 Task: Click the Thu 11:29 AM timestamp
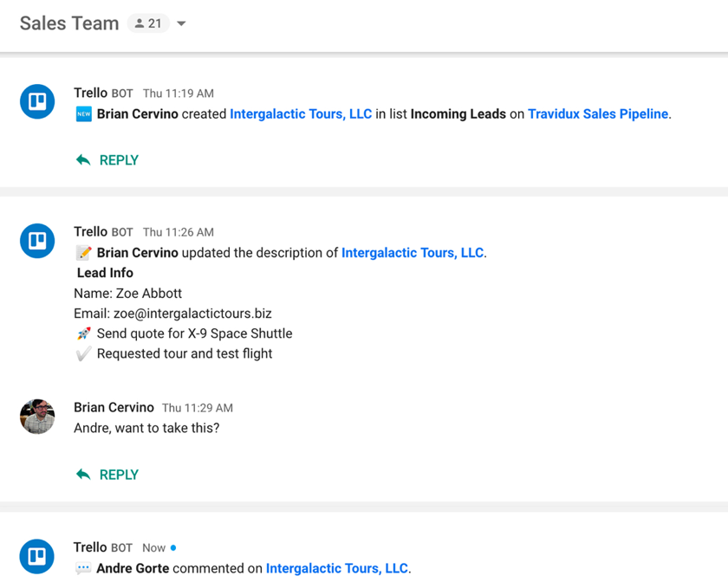tap(198, 408)
